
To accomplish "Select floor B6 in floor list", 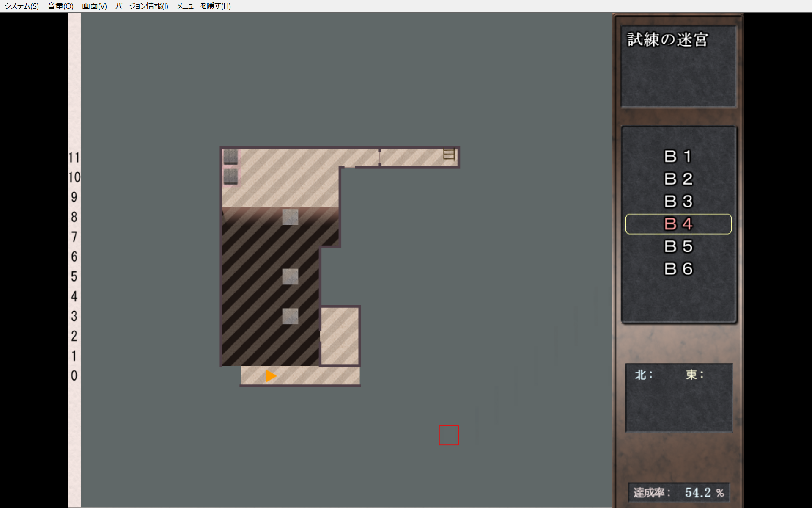I will coord(678,269).
